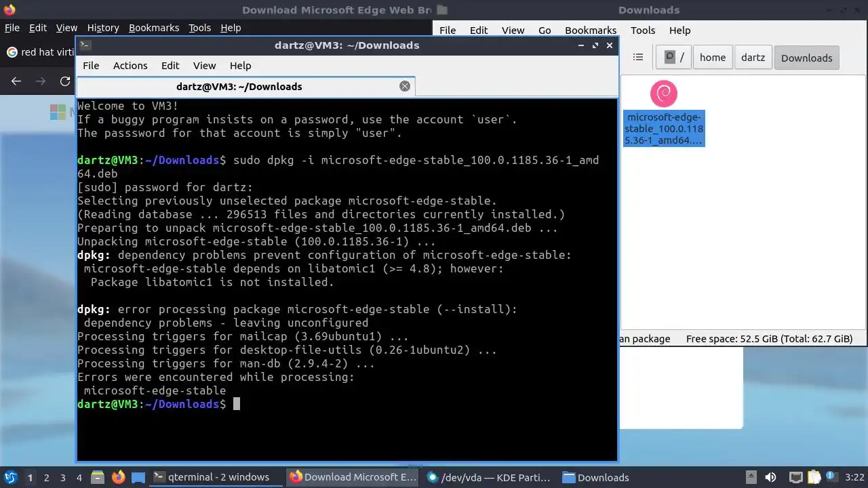
Task: Click the qterminal title bar icon
Action: tap(85, 45)
